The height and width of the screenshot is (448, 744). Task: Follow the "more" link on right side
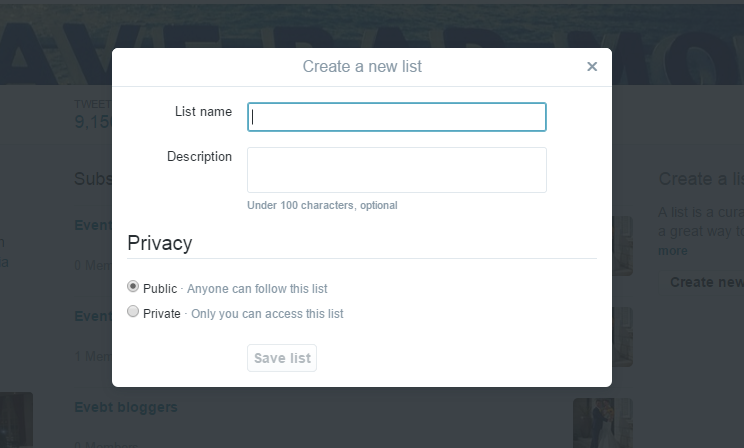tap(672, 250)
